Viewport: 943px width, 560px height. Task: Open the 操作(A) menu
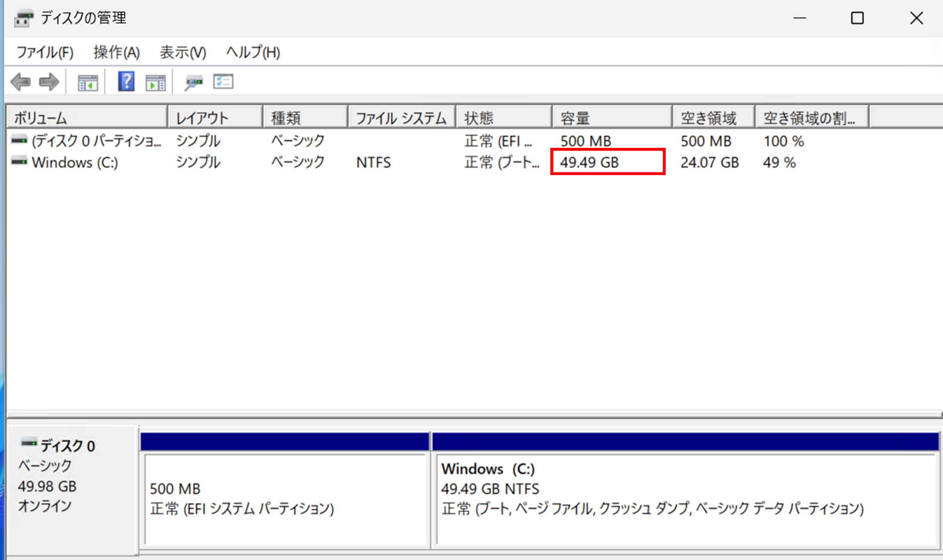[x=115, y=52]
